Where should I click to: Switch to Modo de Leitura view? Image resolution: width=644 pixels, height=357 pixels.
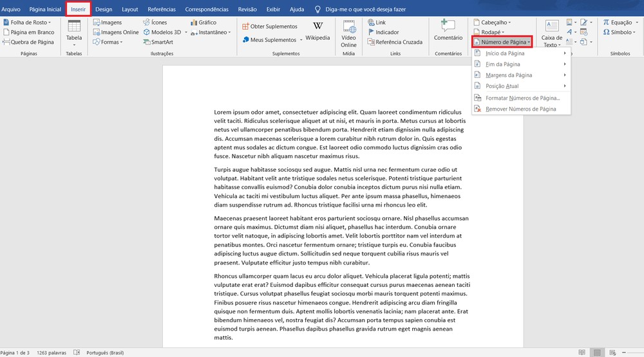pos(582,352)
